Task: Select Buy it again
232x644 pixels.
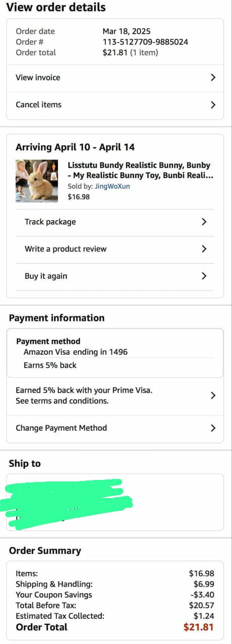Action: click(115, 276)
